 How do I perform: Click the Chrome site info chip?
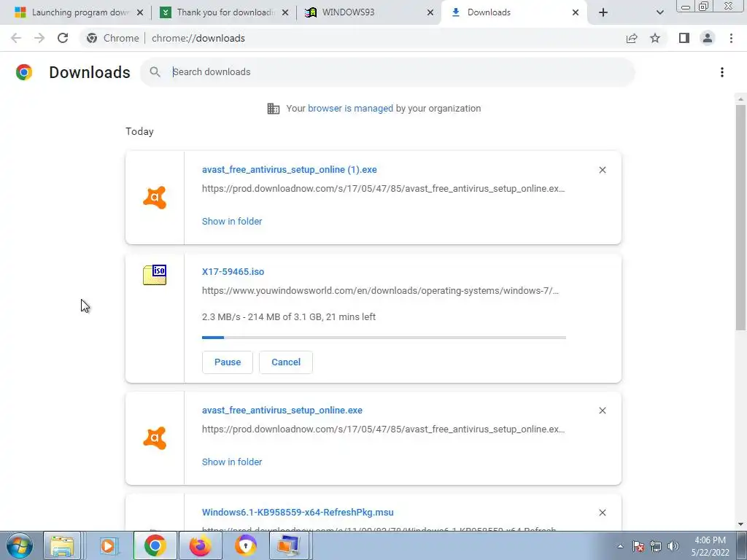[x=113, y=38]
